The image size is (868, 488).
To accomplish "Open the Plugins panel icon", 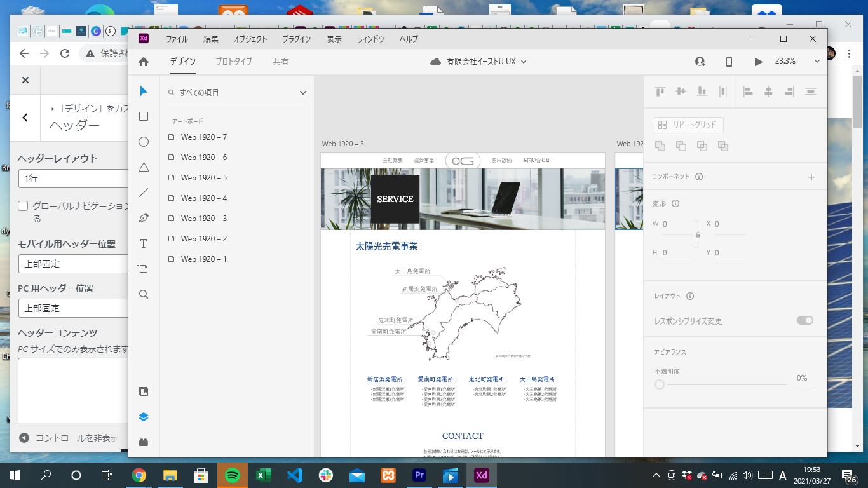I will 144,442.
